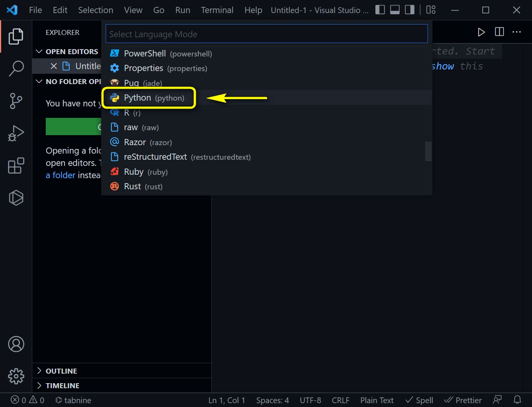Open Run and Debug view
The image size is (532, 407).
tap(16, 133)
